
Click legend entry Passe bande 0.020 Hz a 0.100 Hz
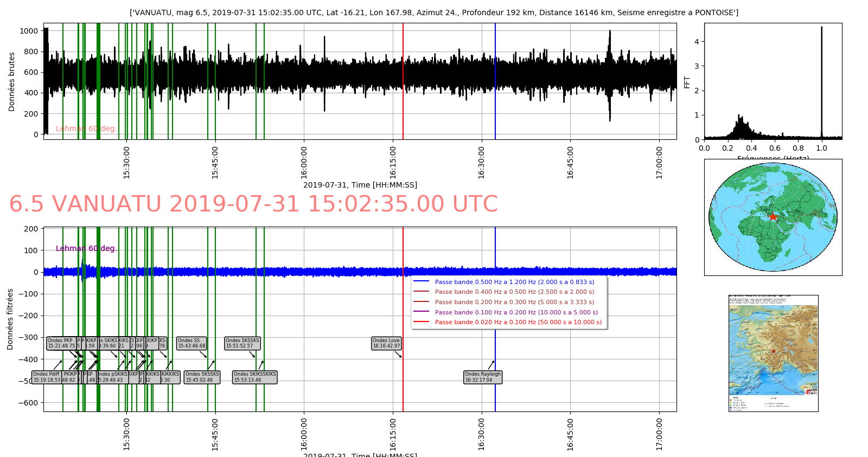point(518,322)
